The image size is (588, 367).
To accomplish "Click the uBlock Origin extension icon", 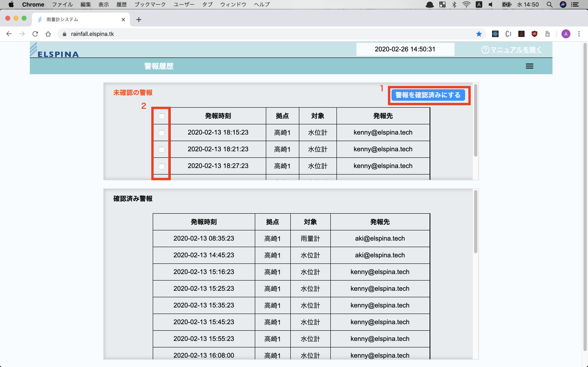I will point(534,34).
